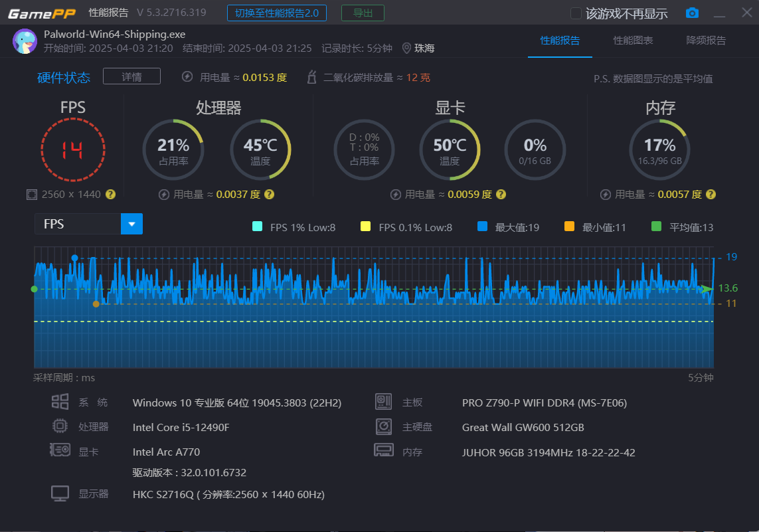Screen dimensions: 759x532
Task: Open the 降频报告 tab
Action: 707,41
